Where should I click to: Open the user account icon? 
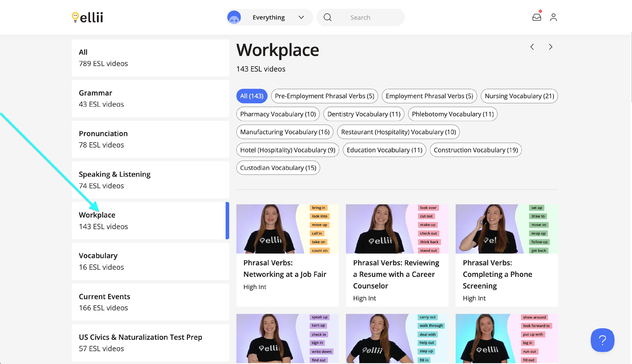click(553, 17)
